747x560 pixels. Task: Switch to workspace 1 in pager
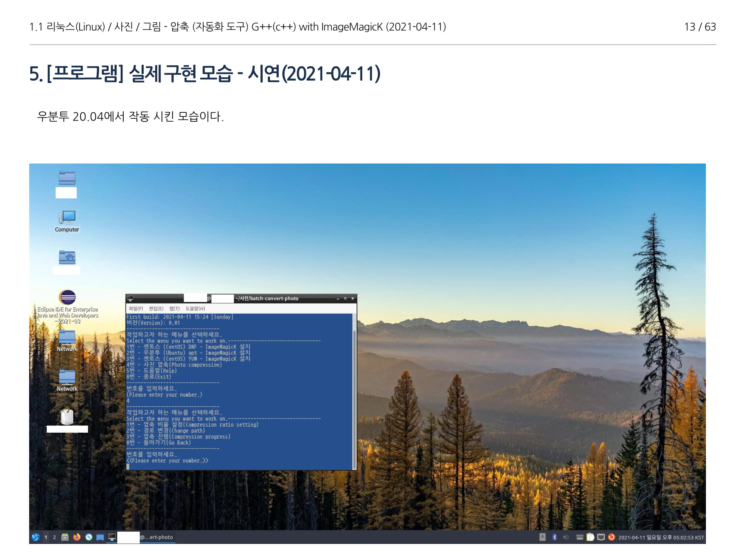point(46,537)
